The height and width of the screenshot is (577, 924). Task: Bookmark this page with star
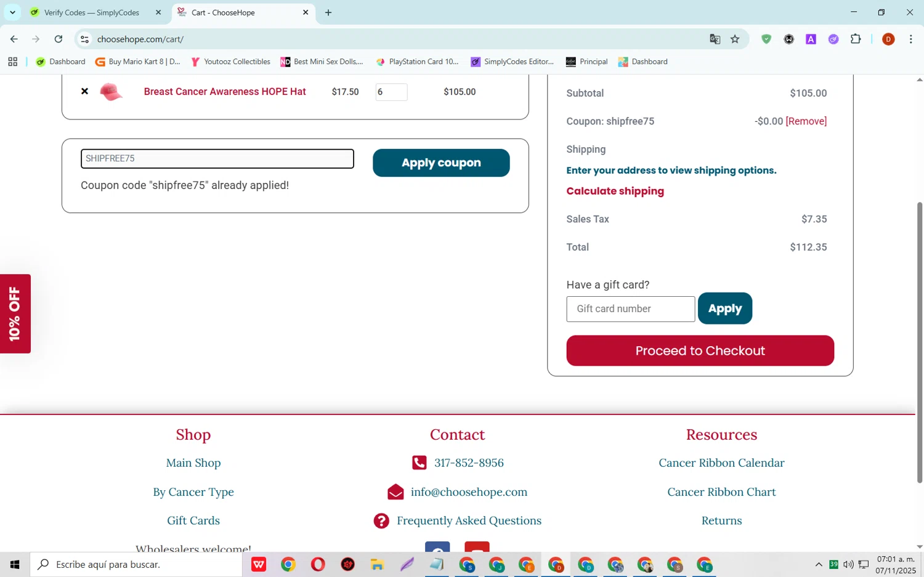[x=735, y=39]
